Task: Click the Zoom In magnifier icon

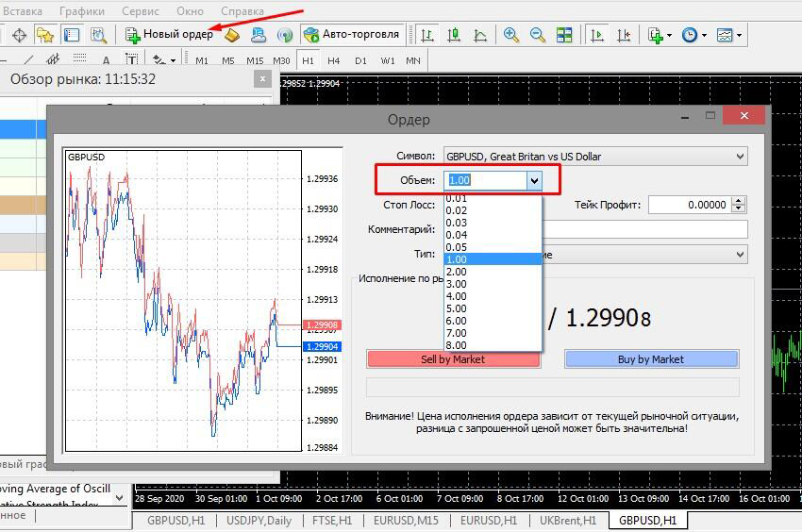Action: pyautogui.click(x=510, y=35)
